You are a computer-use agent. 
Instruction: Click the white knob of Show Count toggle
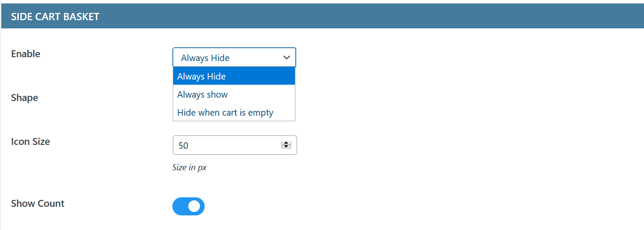(194, 206)
